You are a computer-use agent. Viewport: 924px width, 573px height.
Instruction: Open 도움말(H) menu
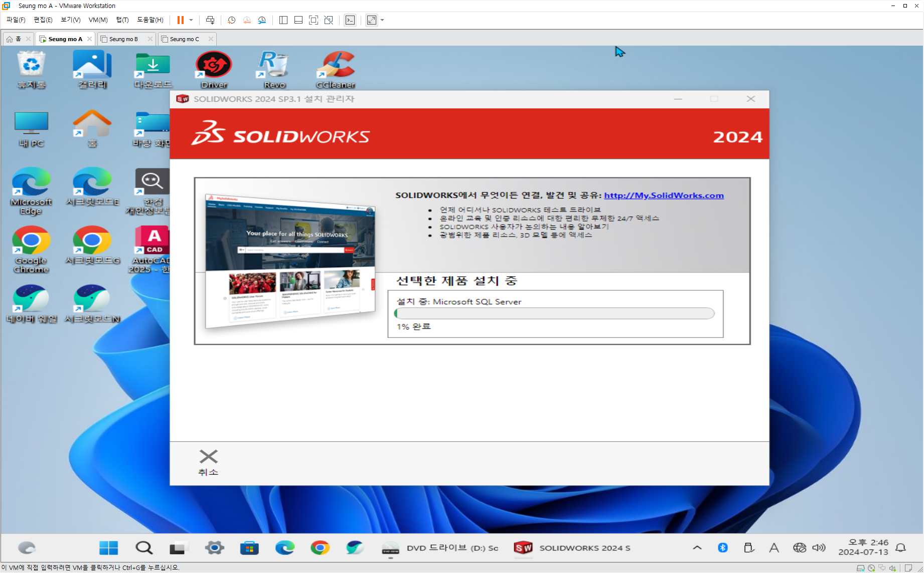click(x=150, y=20)
